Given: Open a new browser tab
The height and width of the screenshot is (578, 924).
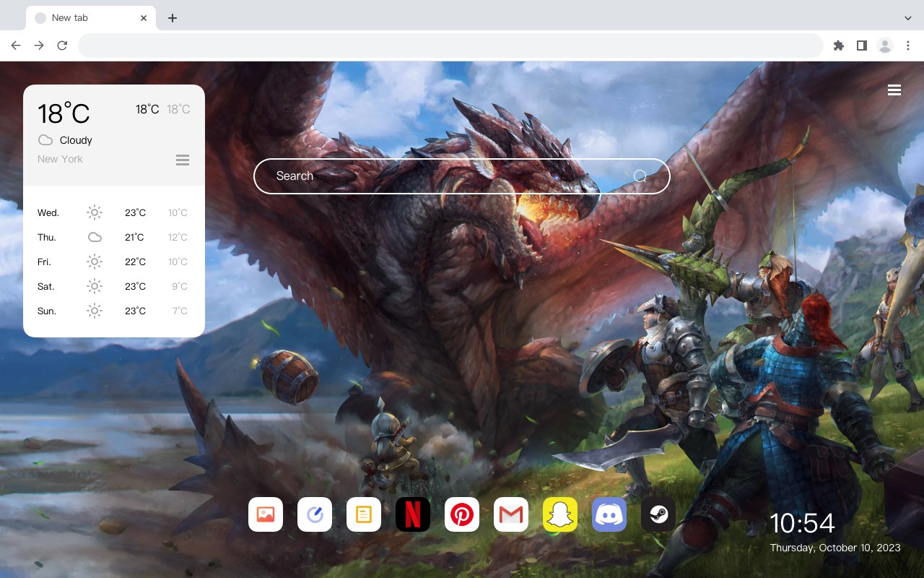Looking at the screenshot, I should point(172,18).
